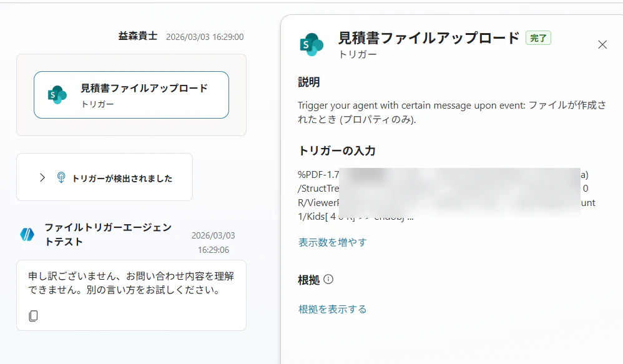
Task: Click the panel title 見積書ファイルアップロード
Action: click(x=429, y=38)
